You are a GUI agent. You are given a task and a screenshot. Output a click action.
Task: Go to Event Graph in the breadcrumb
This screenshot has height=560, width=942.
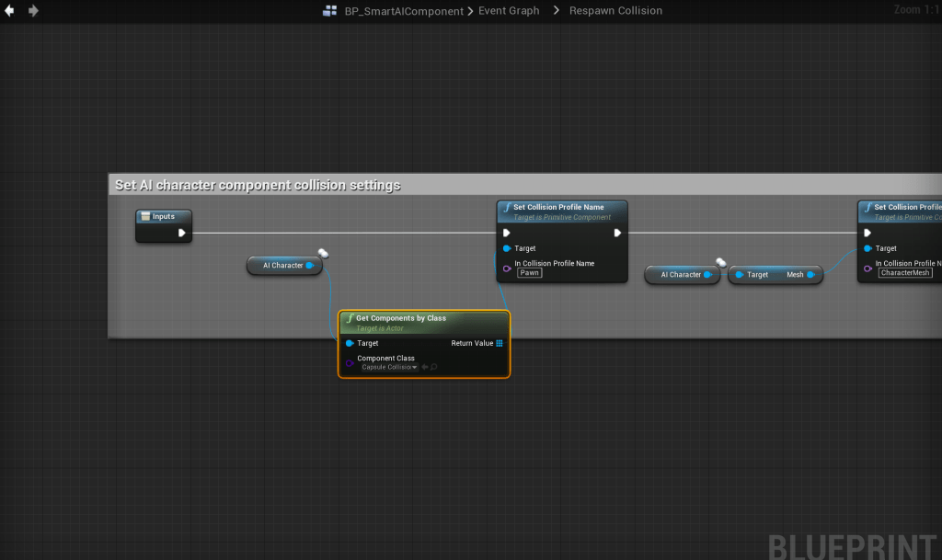pos(509,11)
